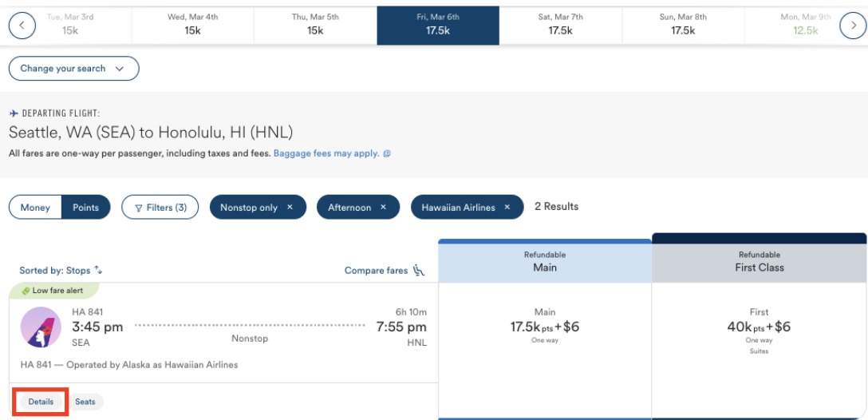
Task: Click the previous dates left arrow
Action: point(22,26)
